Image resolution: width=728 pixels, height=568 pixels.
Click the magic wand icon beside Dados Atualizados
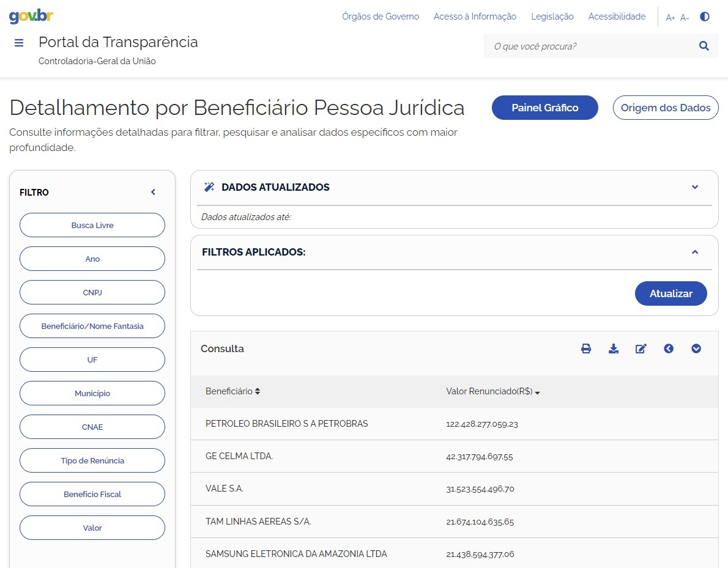[x=209, y=187]
